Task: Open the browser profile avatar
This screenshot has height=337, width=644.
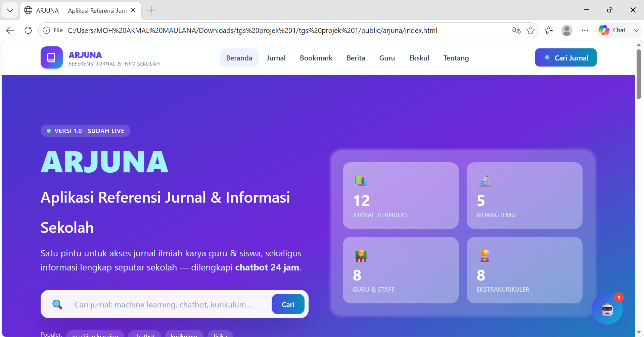Action: coord(567,30)
